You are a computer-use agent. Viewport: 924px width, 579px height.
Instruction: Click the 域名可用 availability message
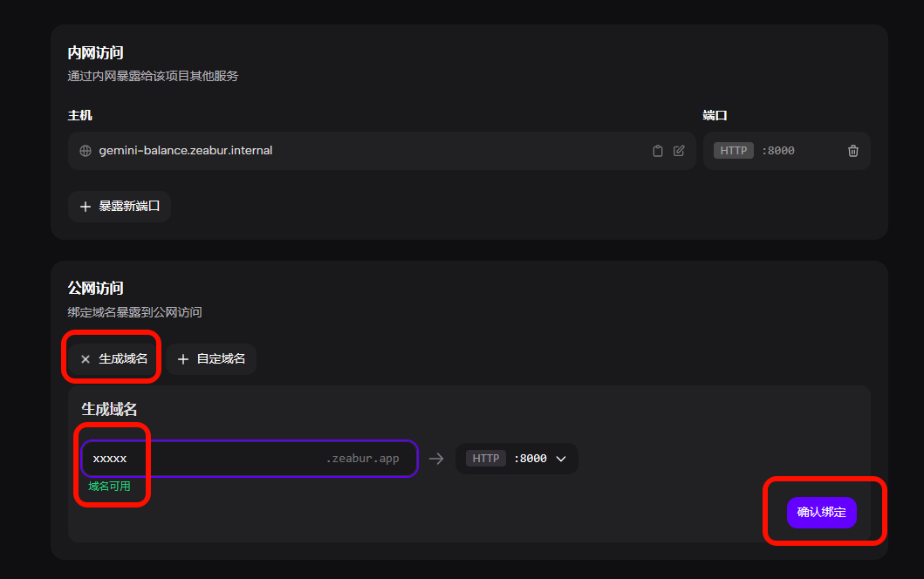pos(109,487)
